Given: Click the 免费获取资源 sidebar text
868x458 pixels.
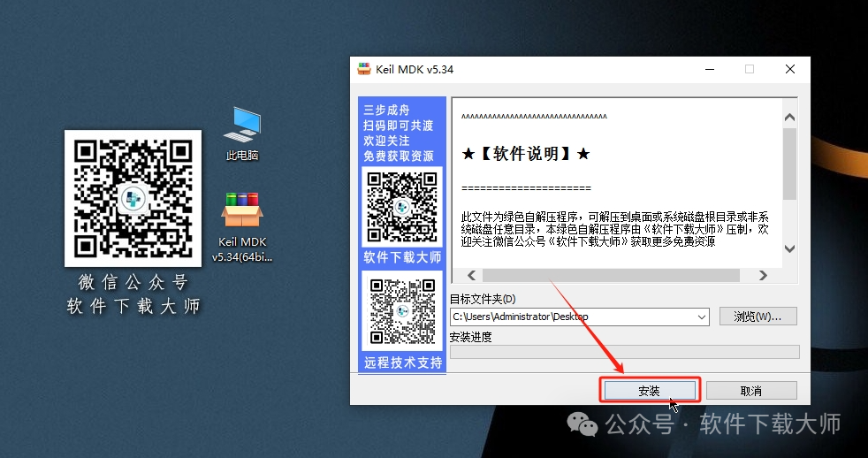Looking at the screenshot, I should [x=399, y=156].
